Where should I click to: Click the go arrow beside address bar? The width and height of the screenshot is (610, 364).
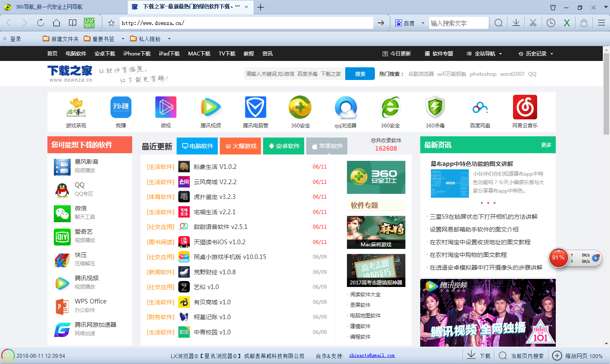coord(381,23)
